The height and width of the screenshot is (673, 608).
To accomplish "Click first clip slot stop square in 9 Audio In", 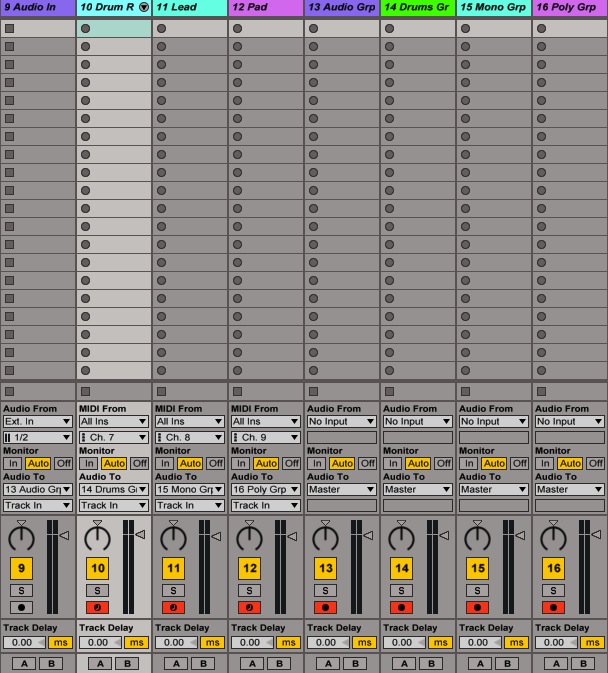I will click(9, 28).
